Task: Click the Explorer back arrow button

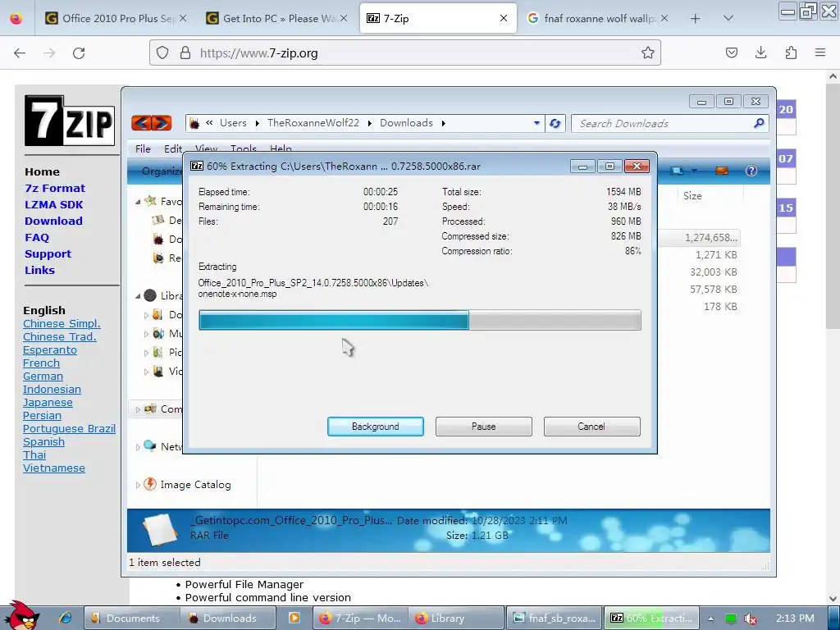Action: (x=141, y=123)
